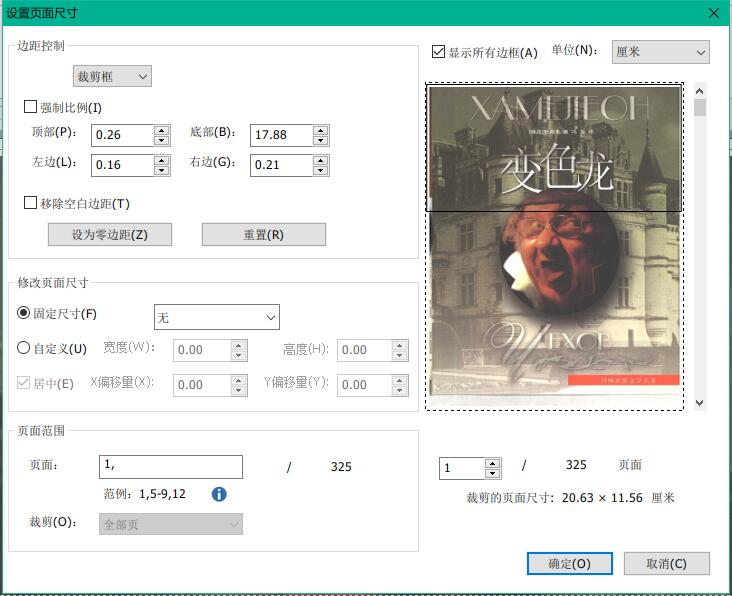Click the 设为零边距(Z) button
732x596 pixels.
[x=110, y=234]
